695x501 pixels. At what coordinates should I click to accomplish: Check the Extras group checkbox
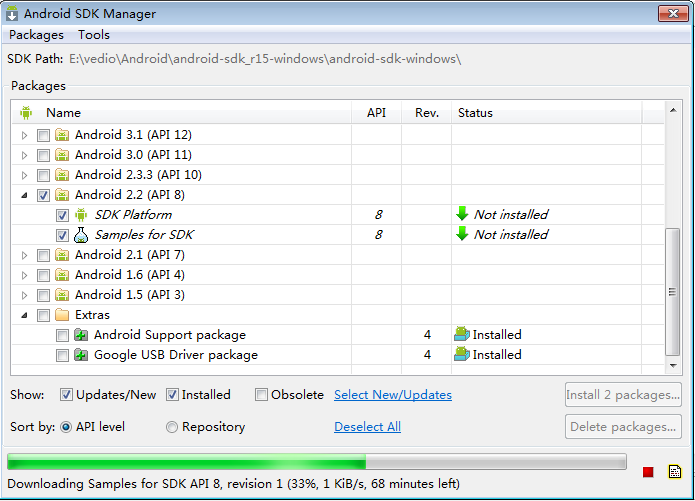(43, 315)
